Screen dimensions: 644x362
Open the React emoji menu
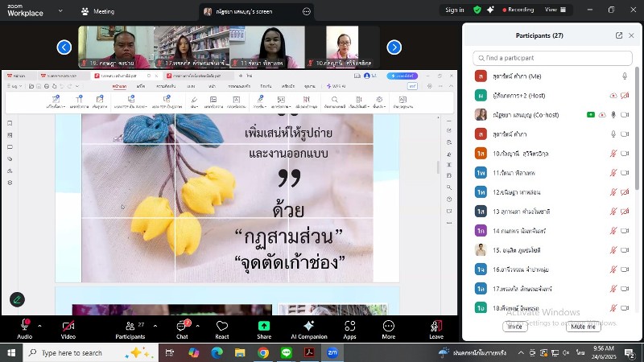pyautogui.click(x=222, y=330)
